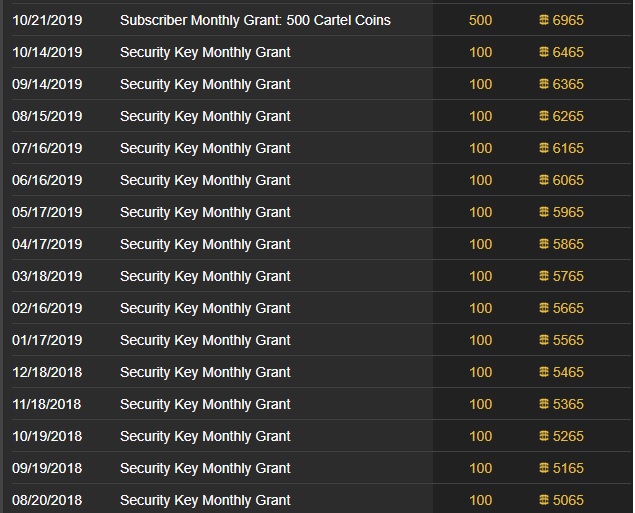Click the date 01/17/2019
The image size is (635, 513).
tap(47, 340)
